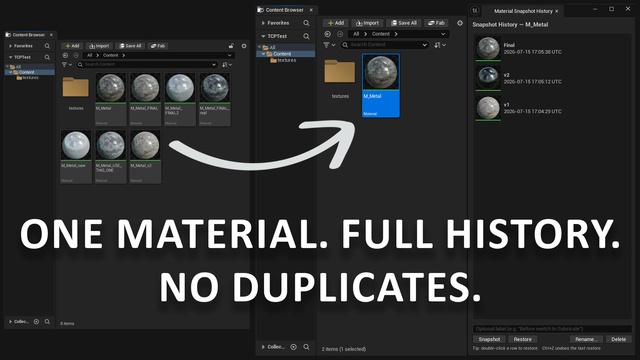Click the settings gear in the right Content Browser
This screenshot has height=360, width=640.
(x=460, y=23)
